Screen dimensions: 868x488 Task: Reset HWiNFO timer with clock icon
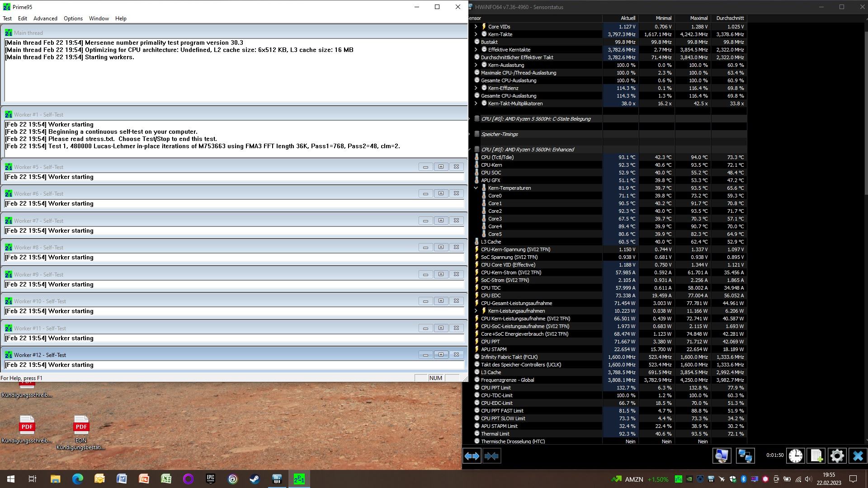tap(795, 455)
